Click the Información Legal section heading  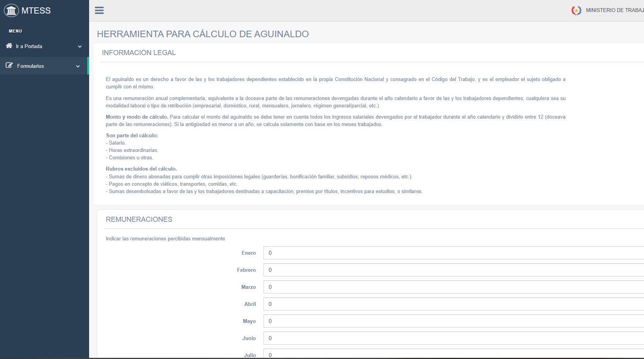point(139,53)
